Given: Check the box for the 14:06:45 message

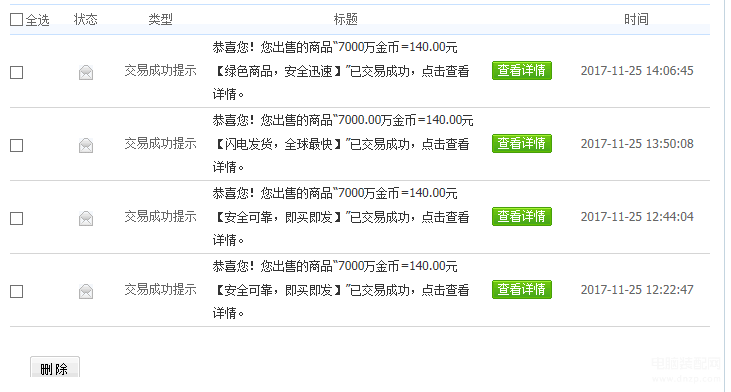Looking at the screenshot, I should [x=16, y=72].
